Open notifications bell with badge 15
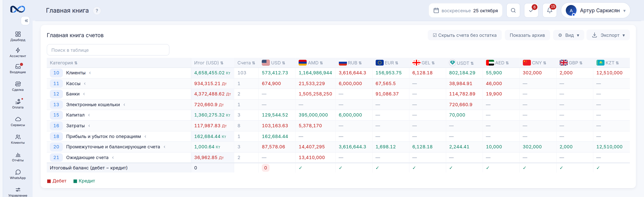The image size is (644, 197). pos(549,11)
